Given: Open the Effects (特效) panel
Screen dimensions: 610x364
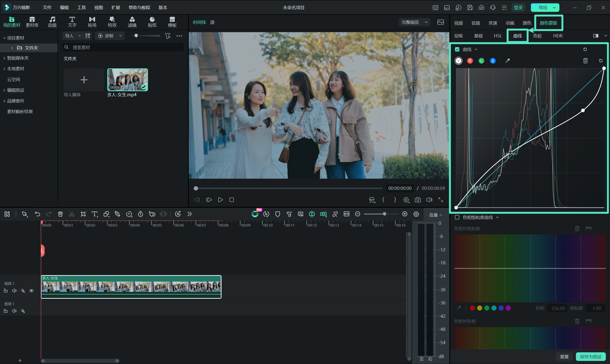Looking at the screenshot, I should pos(112,22).
